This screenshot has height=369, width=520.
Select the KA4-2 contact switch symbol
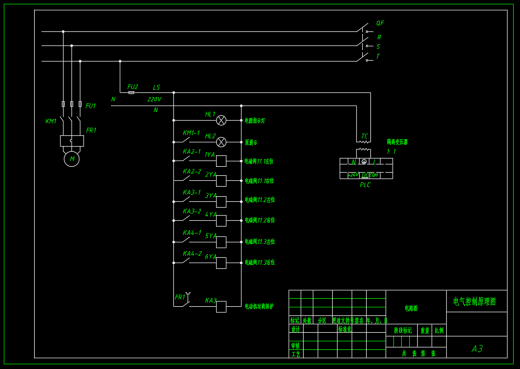point(185,261)
